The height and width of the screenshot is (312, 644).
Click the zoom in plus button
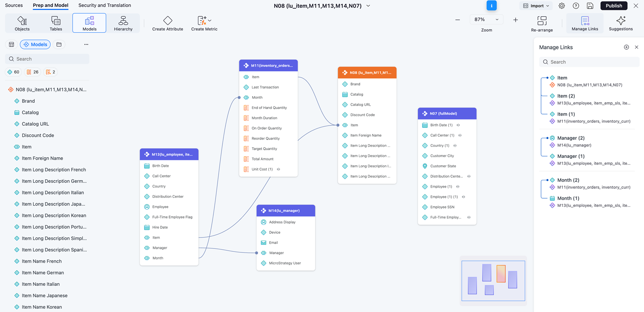(x=515, y=20)
